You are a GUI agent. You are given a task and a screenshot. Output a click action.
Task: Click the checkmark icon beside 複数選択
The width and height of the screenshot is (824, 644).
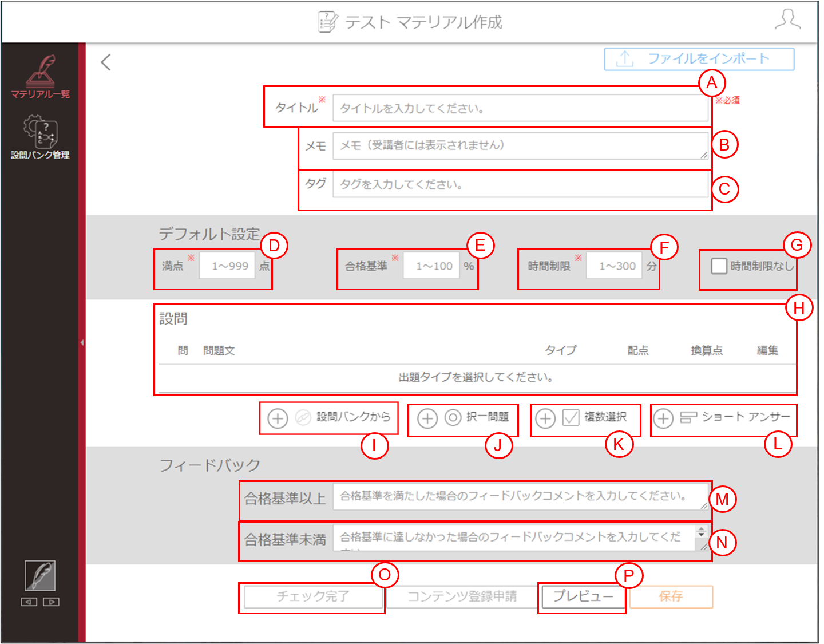click(x=571, y=418)
